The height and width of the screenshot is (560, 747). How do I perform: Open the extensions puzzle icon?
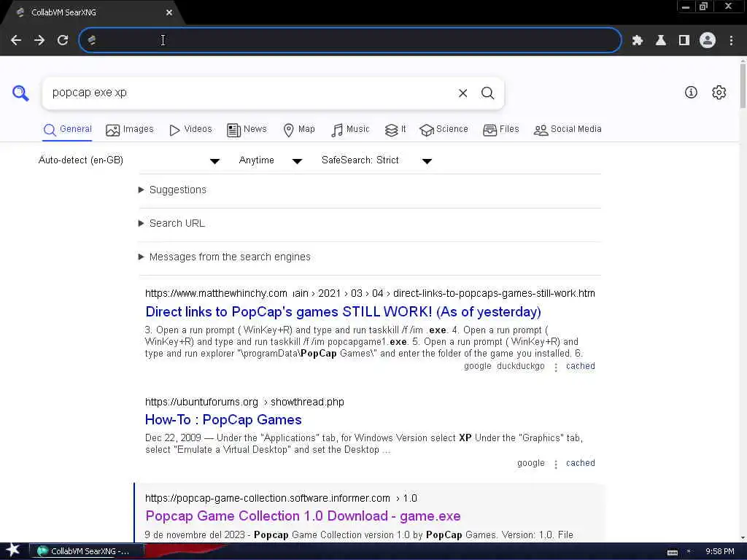coord(638,41)
